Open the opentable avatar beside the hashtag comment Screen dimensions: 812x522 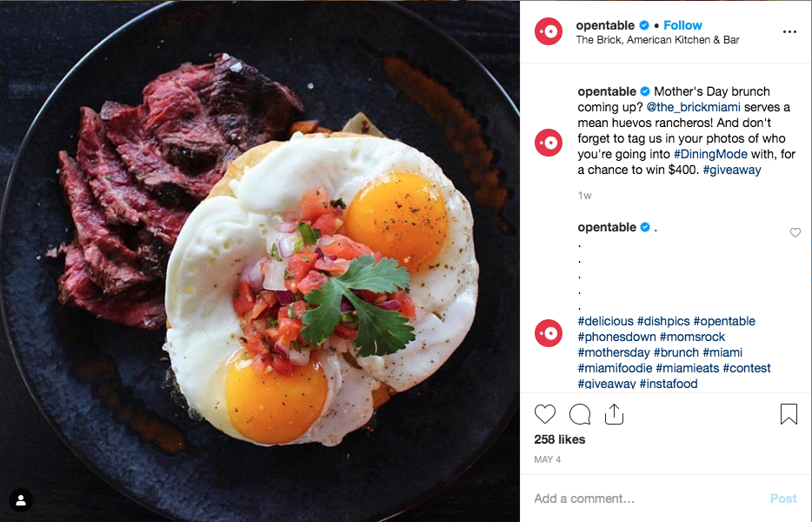(x=549, y=333)
